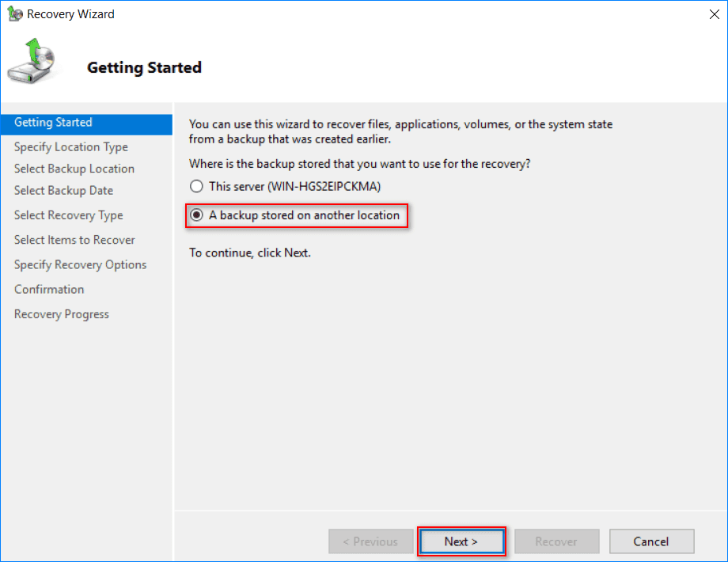Click the 'To continue, click Next' text

point(250,253)
